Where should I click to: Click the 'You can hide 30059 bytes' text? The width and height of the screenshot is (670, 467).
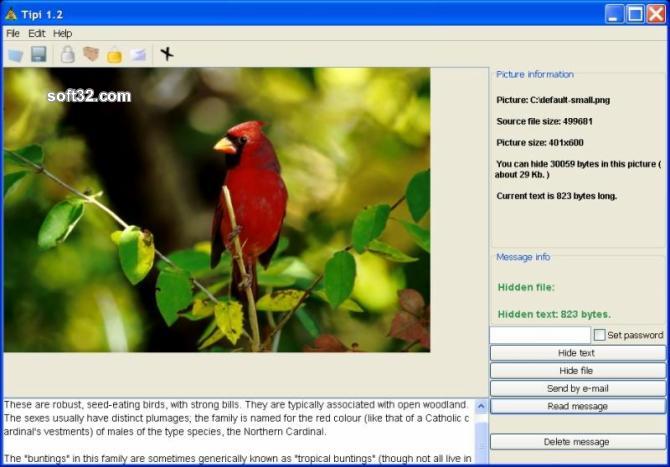pyautogui.click(x=578, y=169)
